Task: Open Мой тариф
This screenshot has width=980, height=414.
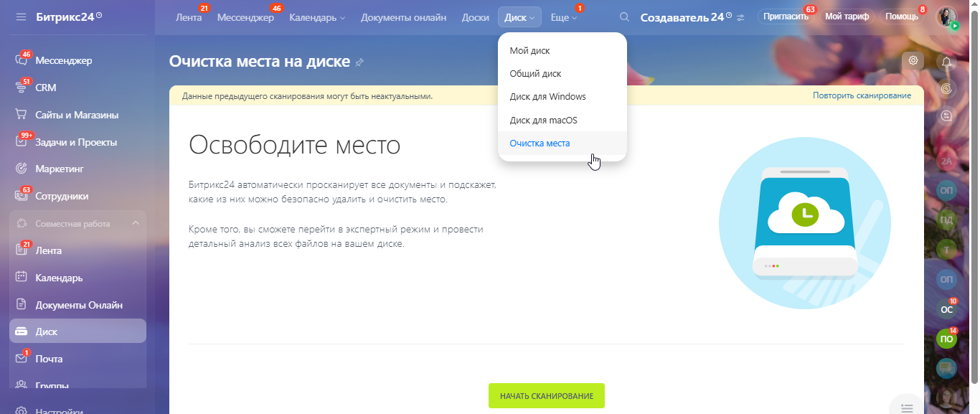Action: click(x=847, y=17)
